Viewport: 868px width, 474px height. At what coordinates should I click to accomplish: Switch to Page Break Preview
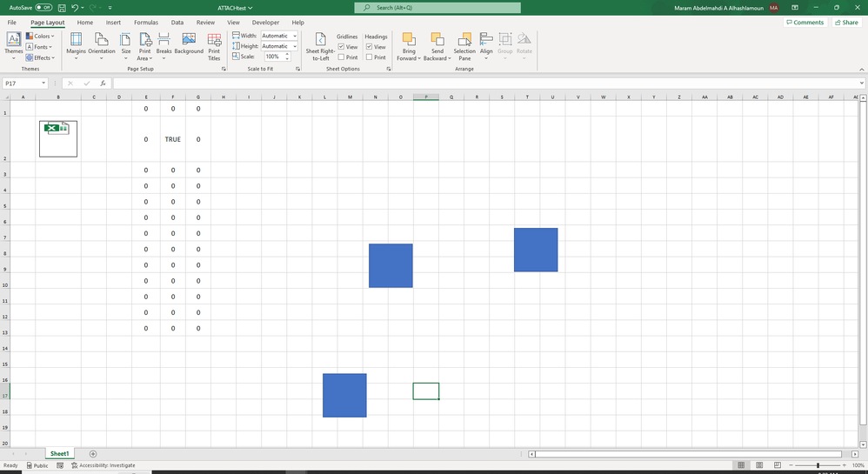778,465
